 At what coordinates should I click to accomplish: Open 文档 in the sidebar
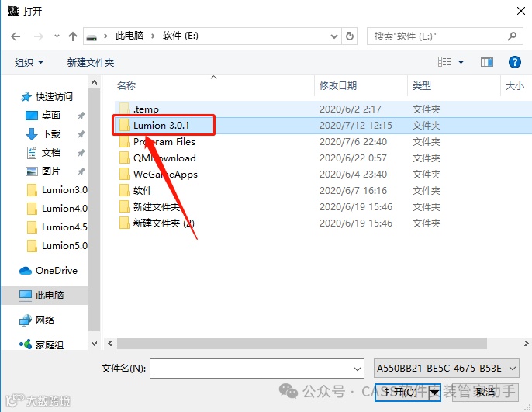click(43, 153)
